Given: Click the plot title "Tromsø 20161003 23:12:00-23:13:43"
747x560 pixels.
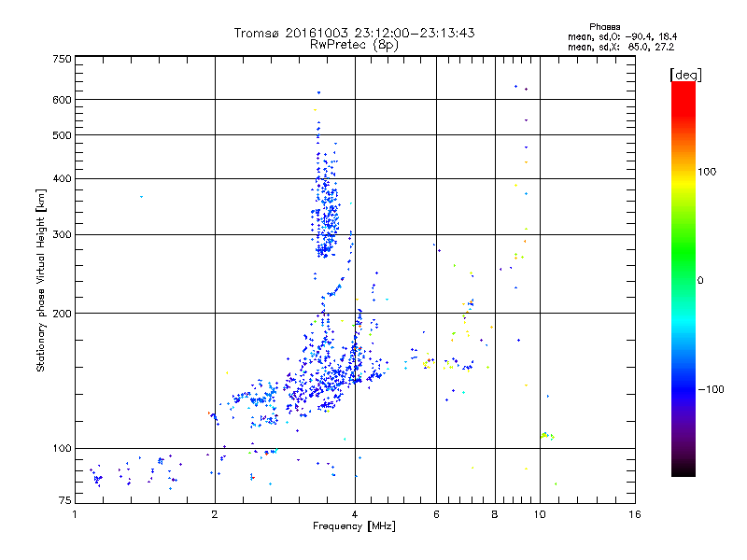Looking at the screenshot, I should [x=354, y=33].
